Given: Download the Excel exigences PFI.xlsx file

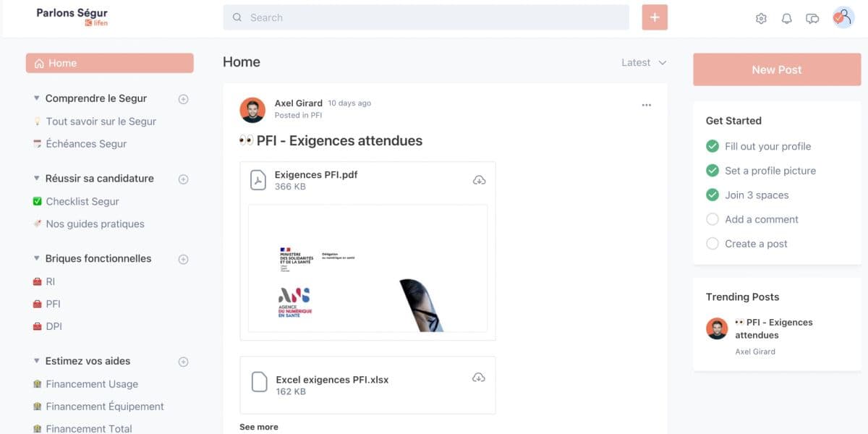Looking at the screenshot, I should coord(479,376).
